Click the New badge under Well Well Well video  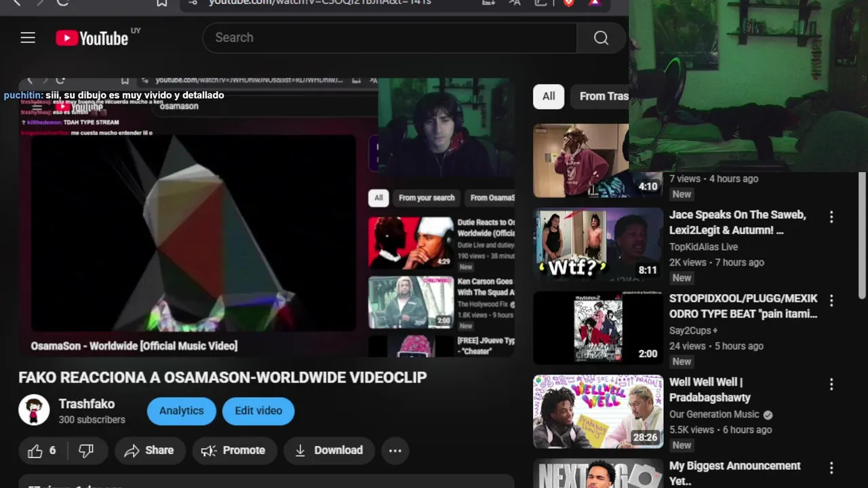click(x=682, y=445)
